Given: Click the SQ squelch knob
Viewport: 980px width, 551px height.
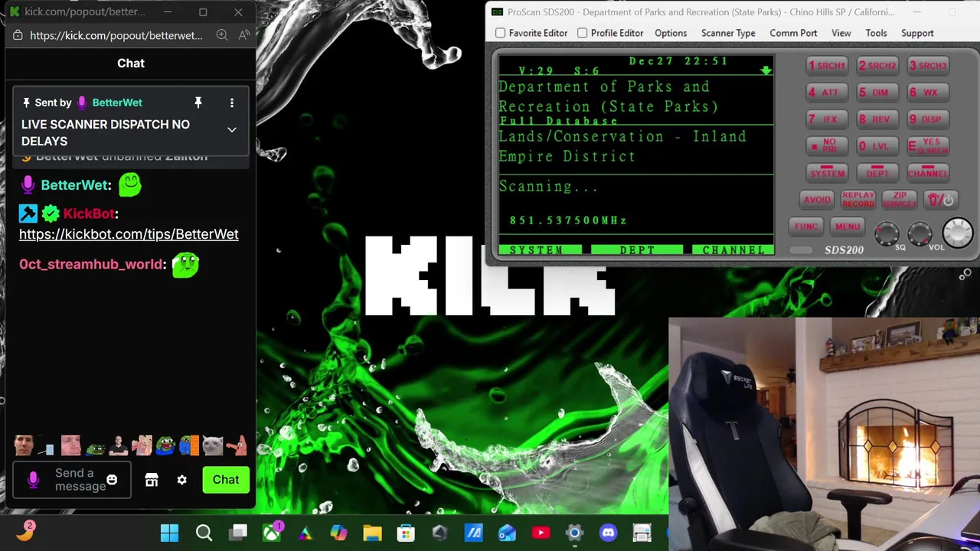Looking at the screenshot, I should pos(887,233).
